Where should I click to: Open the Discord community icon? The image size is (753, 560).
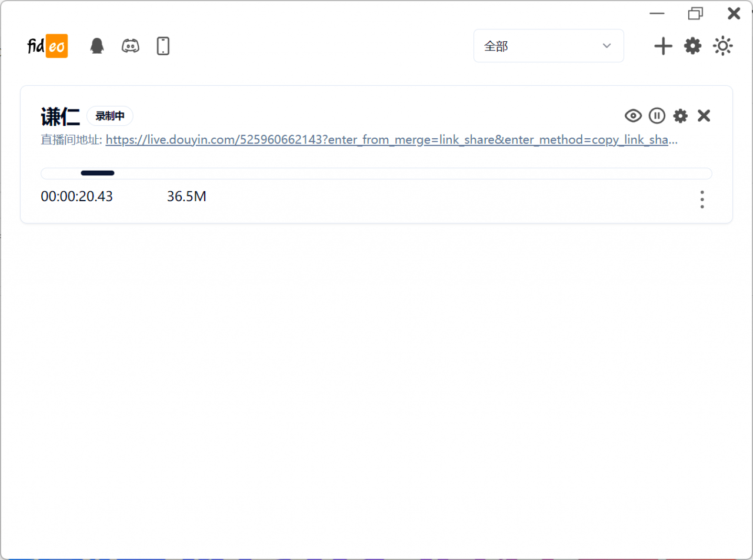pos(130,46)
